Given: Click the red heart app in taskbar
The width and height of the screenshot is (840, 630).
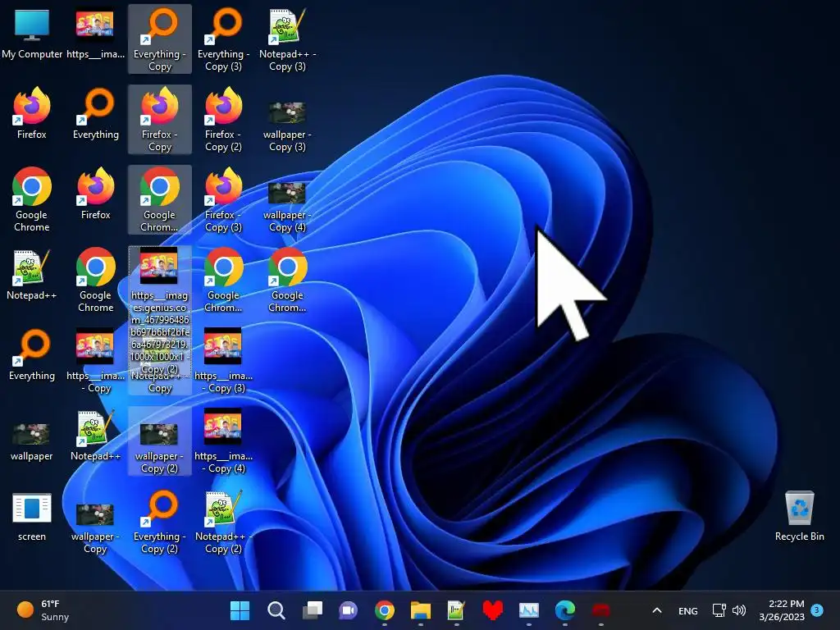Looking at the screenshot, I should [492, 610].
